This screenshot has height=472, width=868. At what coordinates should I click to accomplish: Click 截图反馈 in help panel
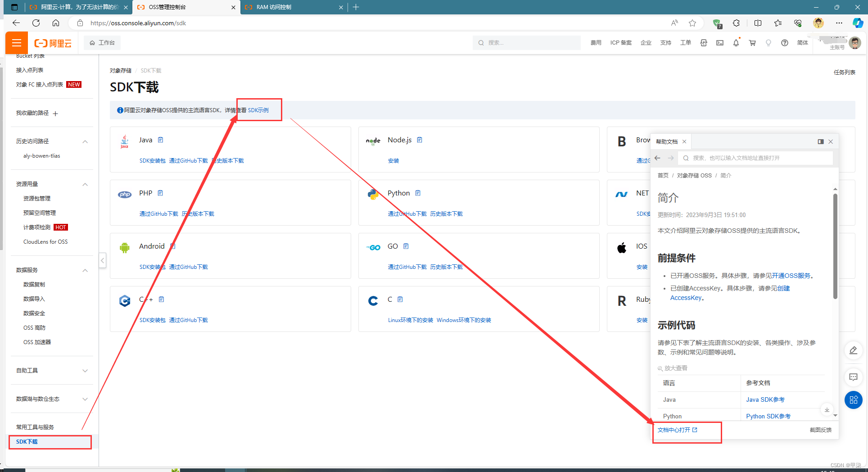click(x=820, y=430)
